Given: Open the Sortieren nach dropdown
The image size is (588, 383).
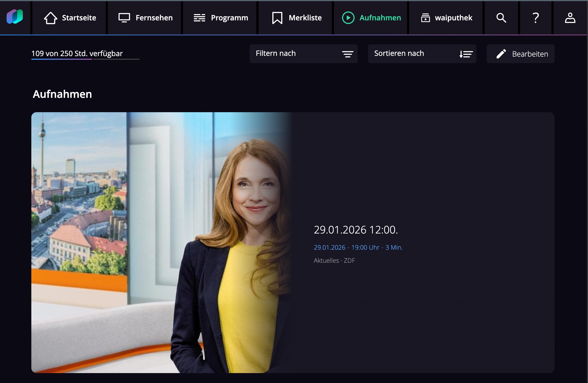Looking at the screenshot, I should tap(422, 53).
